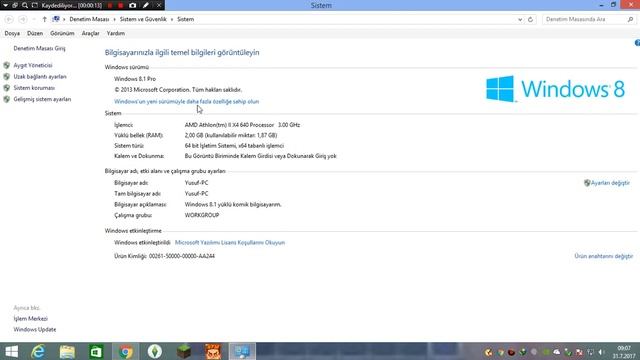Screen dimensions: 640x360
Task: Open the recorder toolbar dropdown arrow
Action: click(x=6, y=5)
